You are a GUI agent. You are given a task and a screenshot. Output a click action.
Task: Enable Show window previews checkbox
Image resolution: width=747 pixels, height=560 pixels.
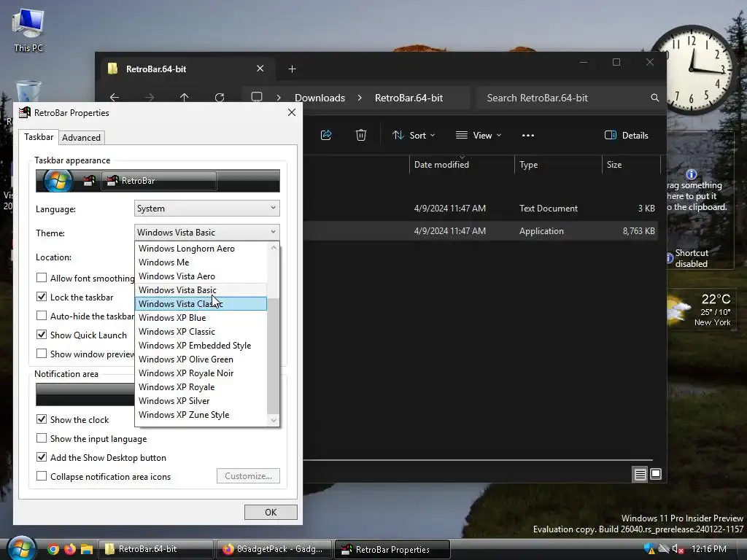42,354
